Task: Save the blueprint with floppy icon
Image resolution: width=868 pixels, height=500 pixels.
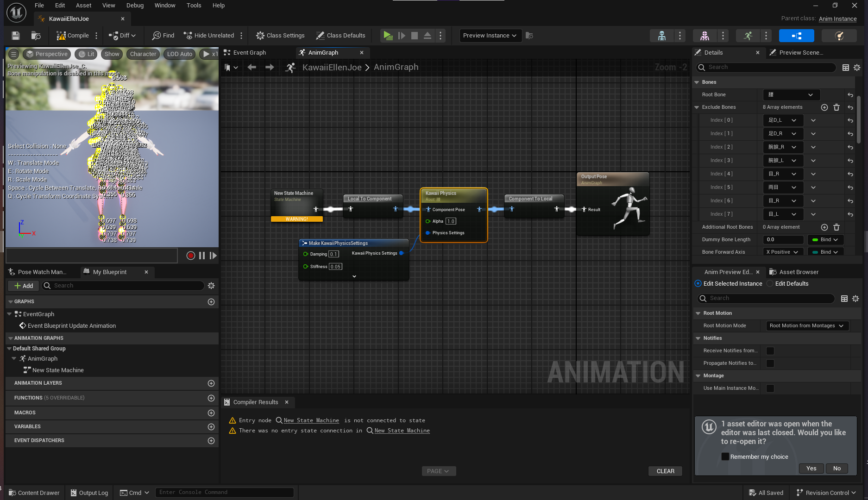Action: coord(16,36)
